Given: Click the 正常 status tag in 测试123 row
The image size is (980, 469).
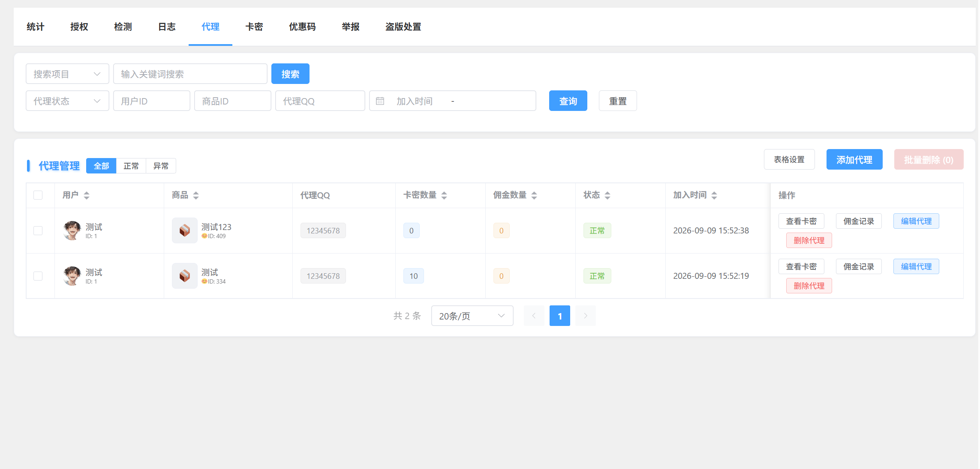Looking at the screenshot, I should (597, 230).
